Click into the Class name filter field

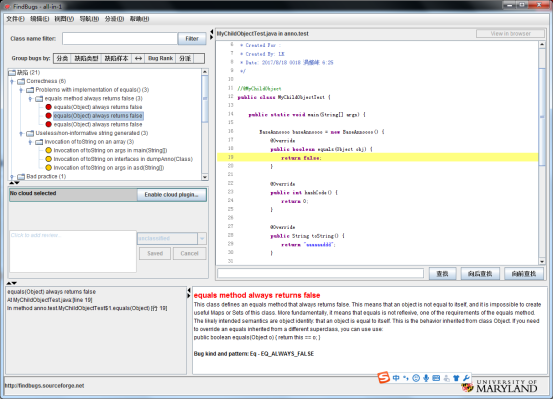120,38
